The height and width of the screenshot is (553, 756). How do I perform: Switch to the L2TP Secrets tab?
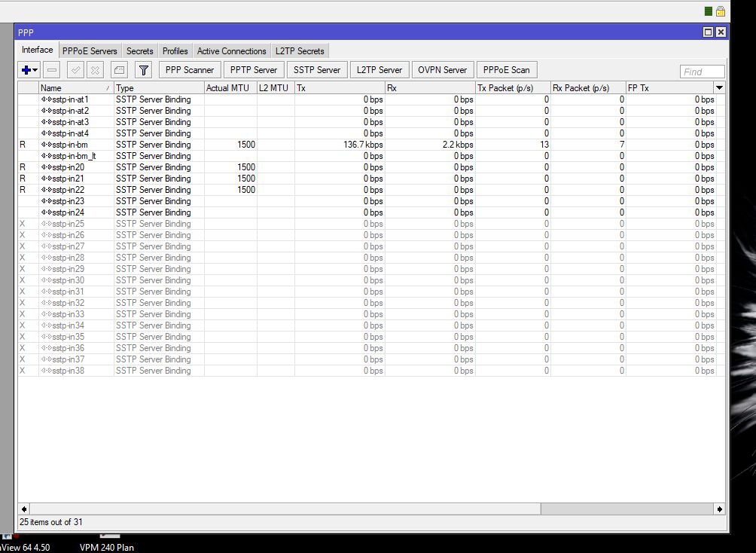pyautogui.click(x=300, y=50)
